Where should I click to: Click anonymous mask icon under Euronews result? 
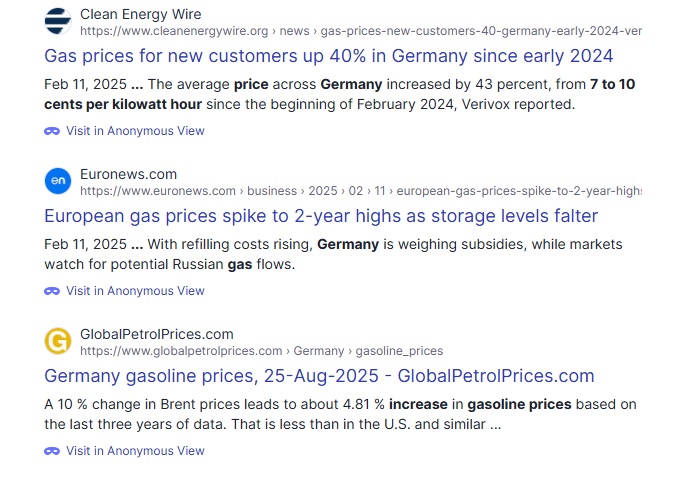(52, 291)
